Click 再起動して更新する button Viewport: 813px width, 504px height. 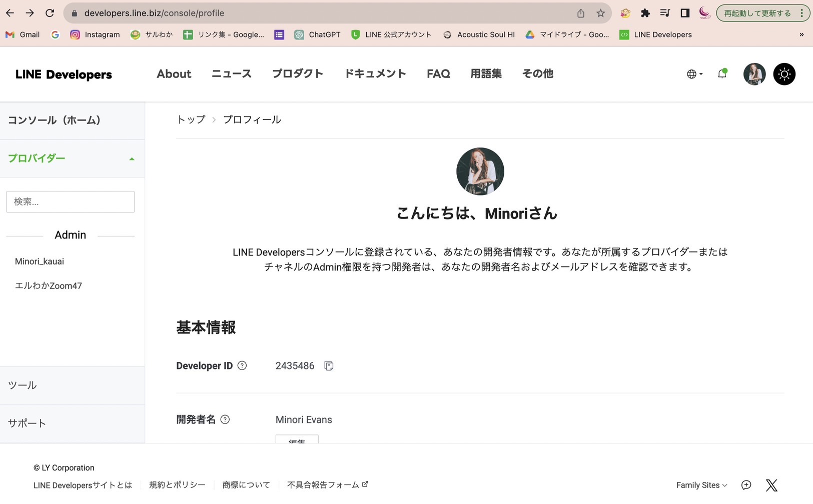757,13
